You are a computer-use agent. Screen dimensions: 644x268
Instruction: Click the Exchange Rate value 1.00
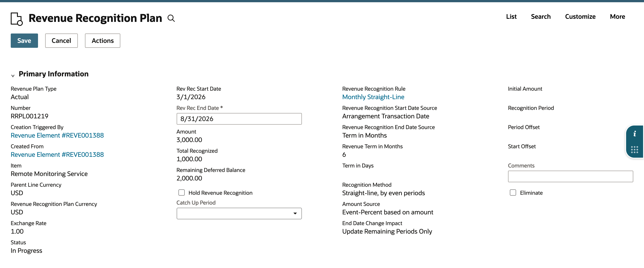[17, 231]
